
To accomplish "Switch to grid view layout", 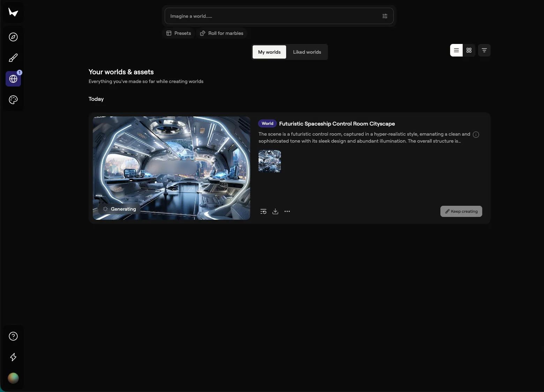I will pyautogui.click(x=469, y=50).
